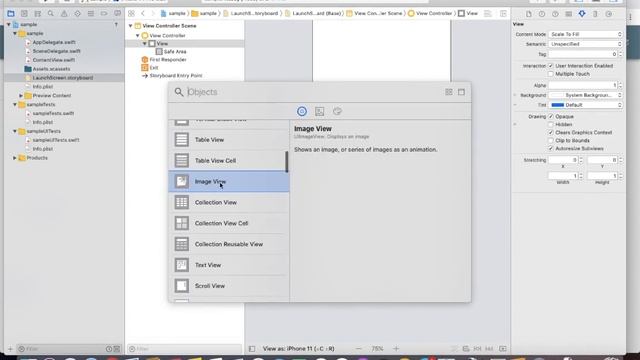Enable Multiple Touch checkbox
The height and width of the screenshot is (360, 640).
[551, 74]
